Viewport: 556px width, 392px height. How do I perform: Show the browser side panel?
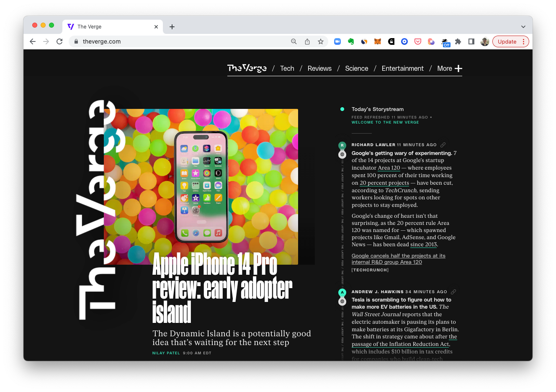pyautogui.click(x=471, y=41)
